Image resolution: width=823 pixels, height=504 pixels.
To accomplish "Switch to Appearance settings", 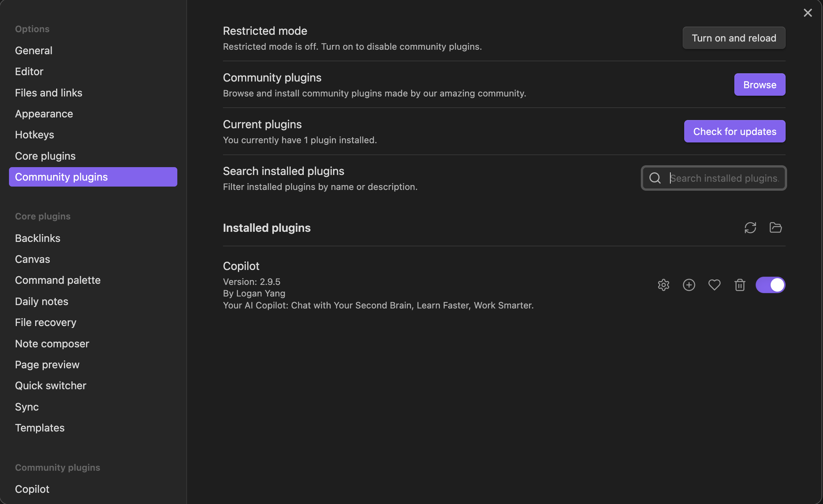I will [93, 114].
